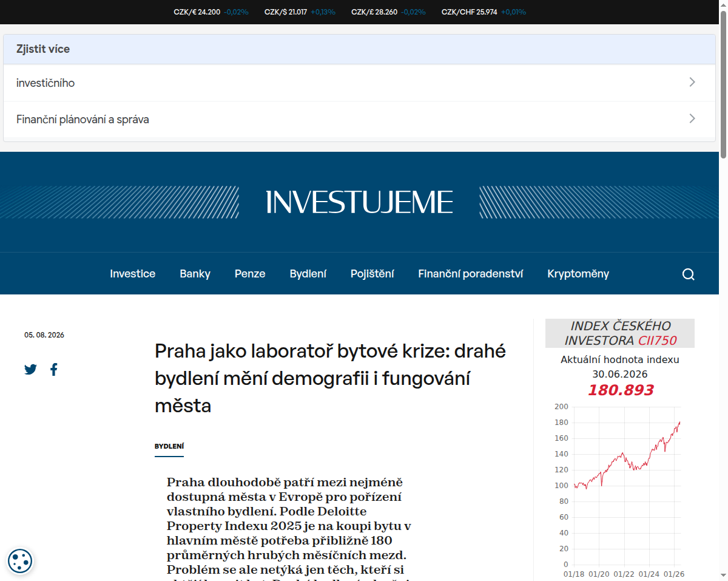The height and width of the screenshot is (581, 728).
Task: Open the Bydlení menu section
Action: (308, 274)
